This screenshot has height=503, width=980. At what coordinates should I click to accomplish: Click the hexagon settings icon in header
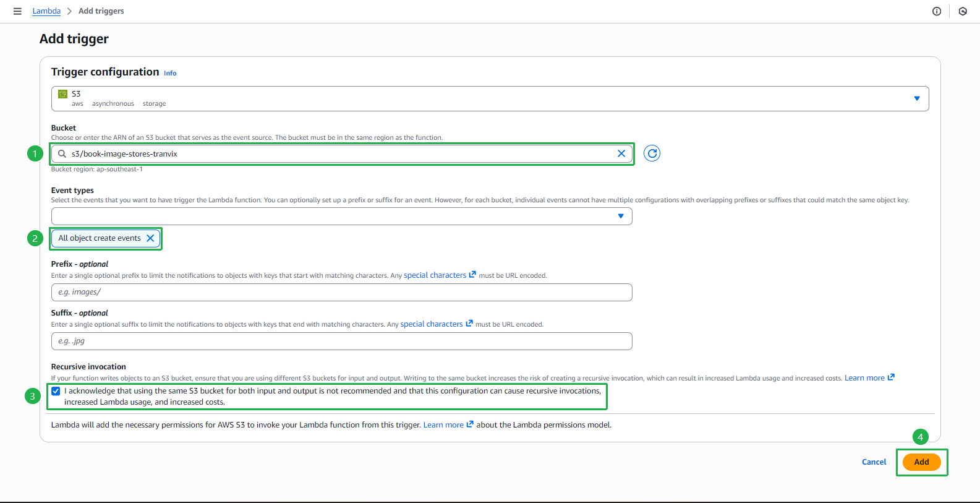pos(963,11)
